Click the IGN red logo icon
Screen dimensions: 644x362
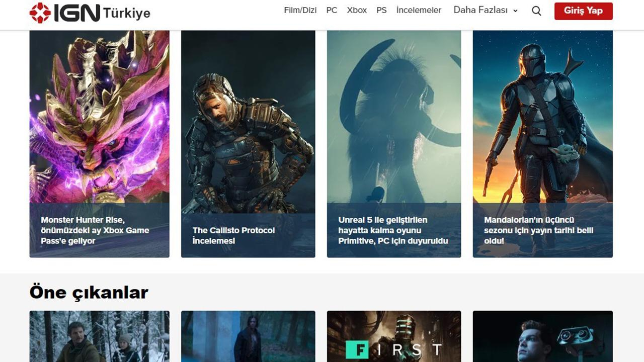point(40,13)
